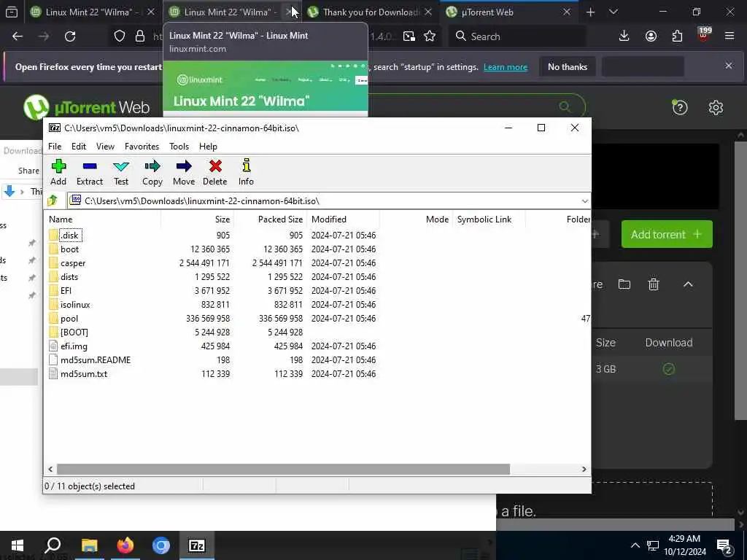Open the Edit menu in 7-Zip
The image size is (747, 560).
tap(79, 146)
